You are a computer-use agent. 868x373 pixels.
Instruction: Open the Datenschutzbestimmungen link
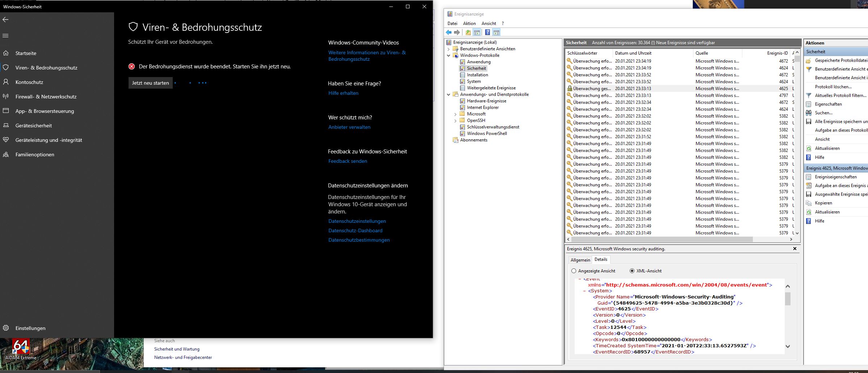click(359, 240)
